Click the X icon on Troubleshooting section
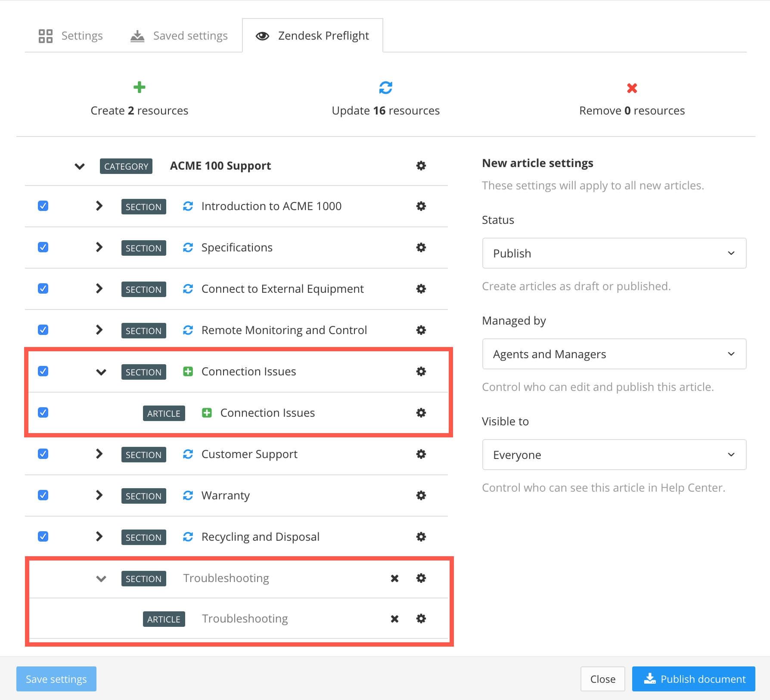Viewport: 770px width, 700px height. 394,578
